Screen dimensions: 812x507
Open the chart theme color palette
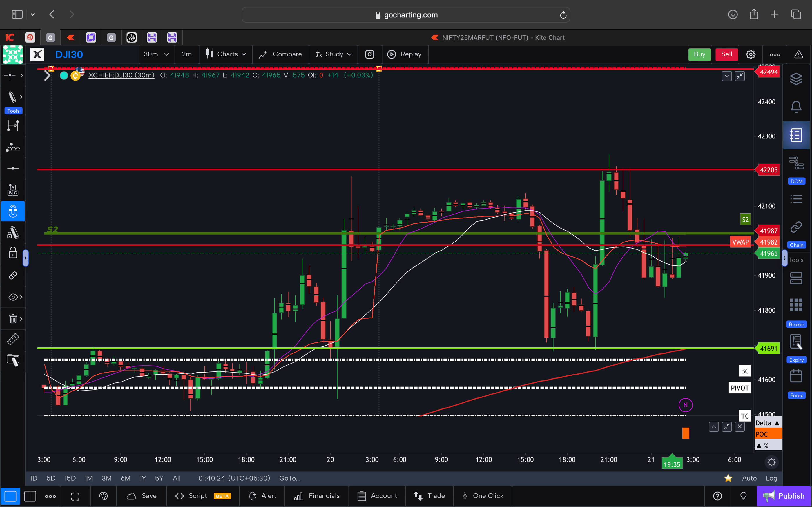coord(103,496)
